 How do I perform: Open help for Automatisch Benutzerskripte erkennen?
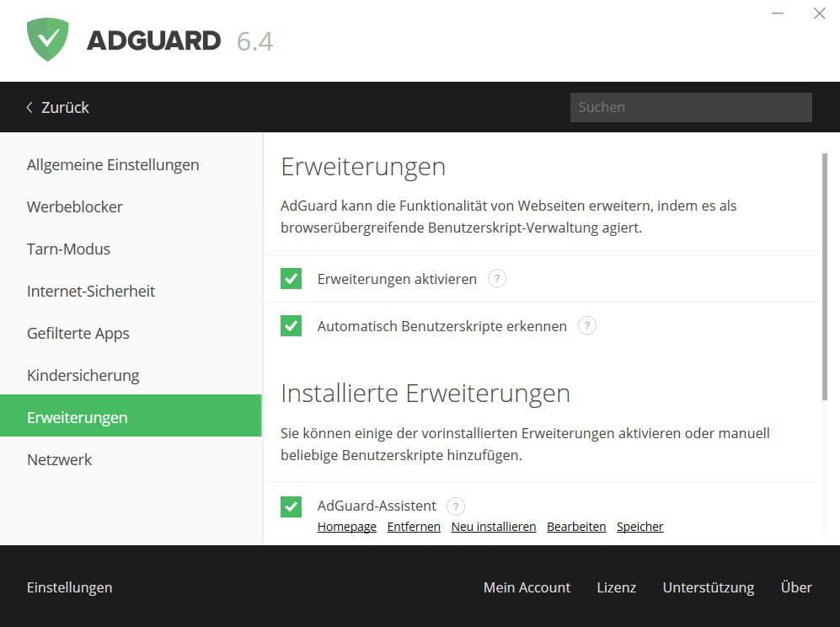[587, 326]
